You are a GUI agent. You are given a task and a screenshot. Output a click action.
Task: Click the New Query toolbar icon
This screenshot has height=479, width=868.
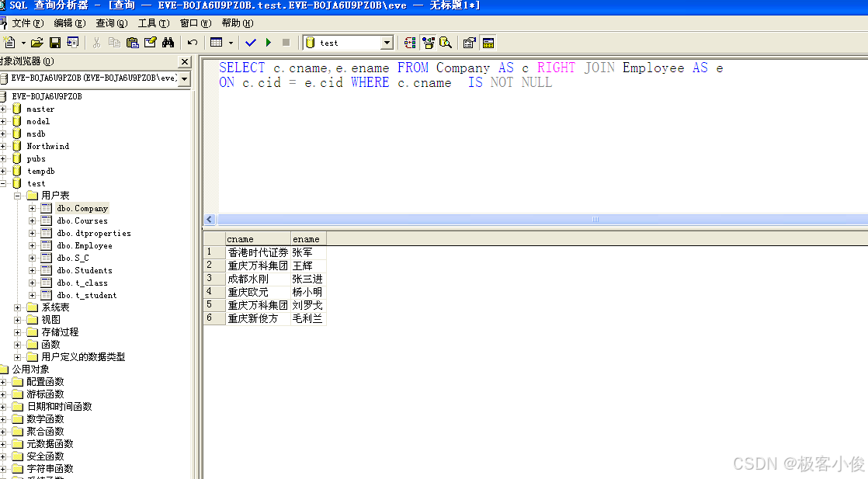pos(9,43)
